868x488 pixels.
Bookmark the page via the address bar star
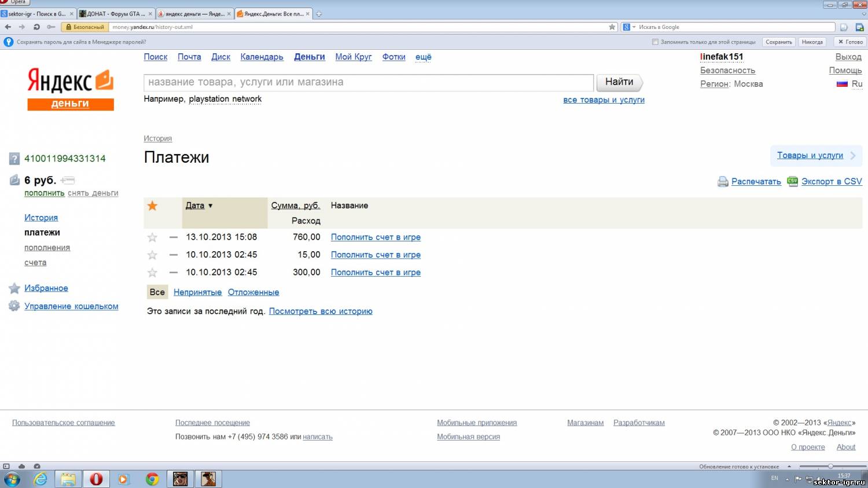[x=612, y=27]
